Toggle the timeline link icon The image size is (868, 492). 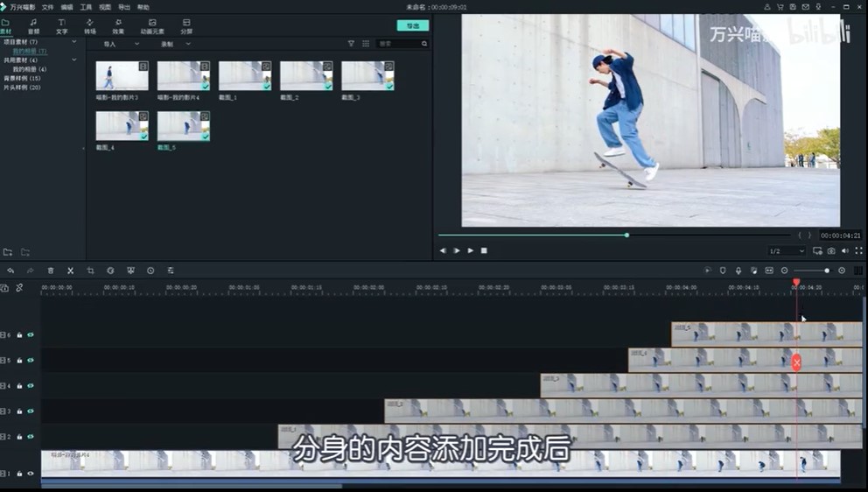[19, 287]
